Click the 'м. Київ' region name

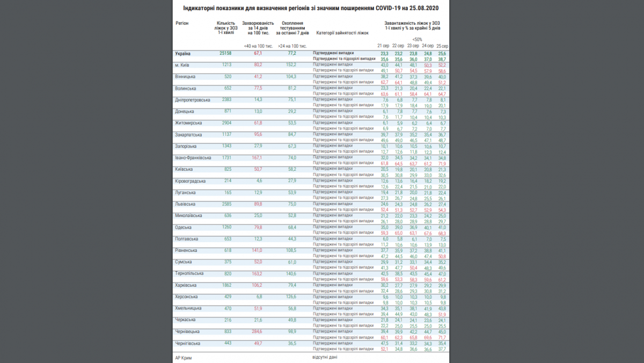click(x=184, y=65)
